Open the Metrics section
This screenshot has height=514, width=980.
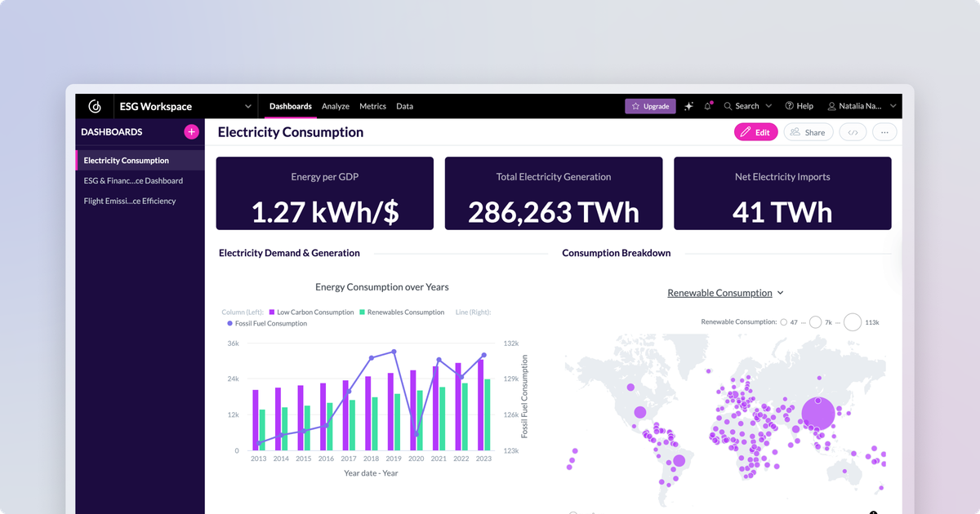coord(372,106)
